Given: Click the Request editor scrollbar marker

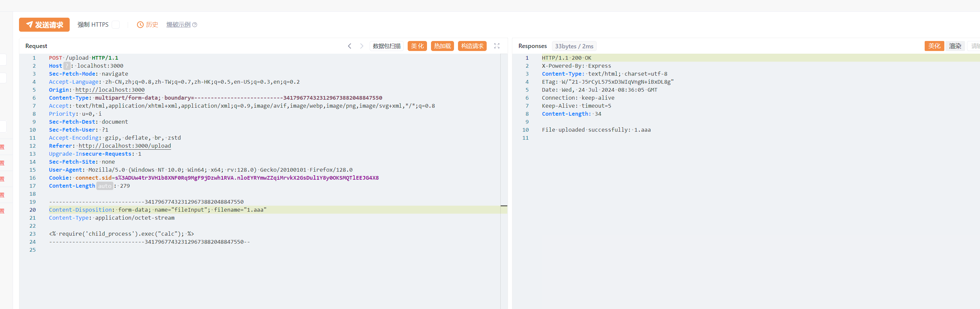Looking at the screenshot, I should pyautogui.click(x=504, y=206).
